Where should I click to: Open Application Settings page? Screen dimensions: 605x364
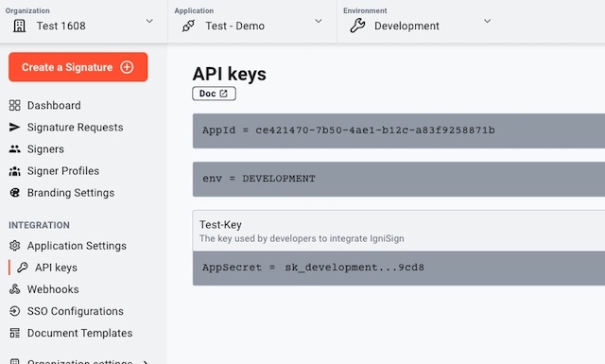click(77, 246)
